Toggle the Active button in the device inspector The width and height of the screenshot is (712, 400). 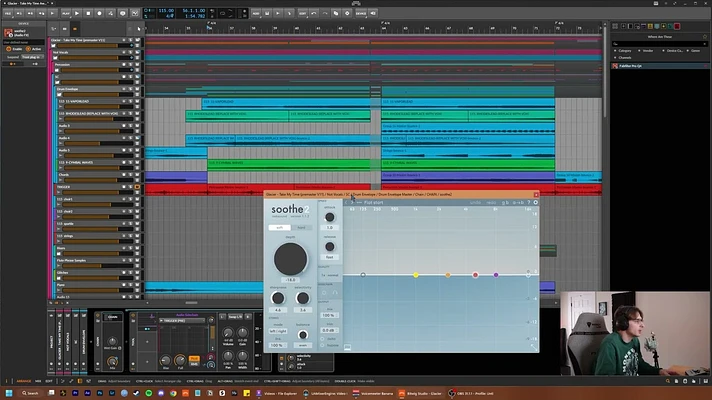click(x=34, y=49)
